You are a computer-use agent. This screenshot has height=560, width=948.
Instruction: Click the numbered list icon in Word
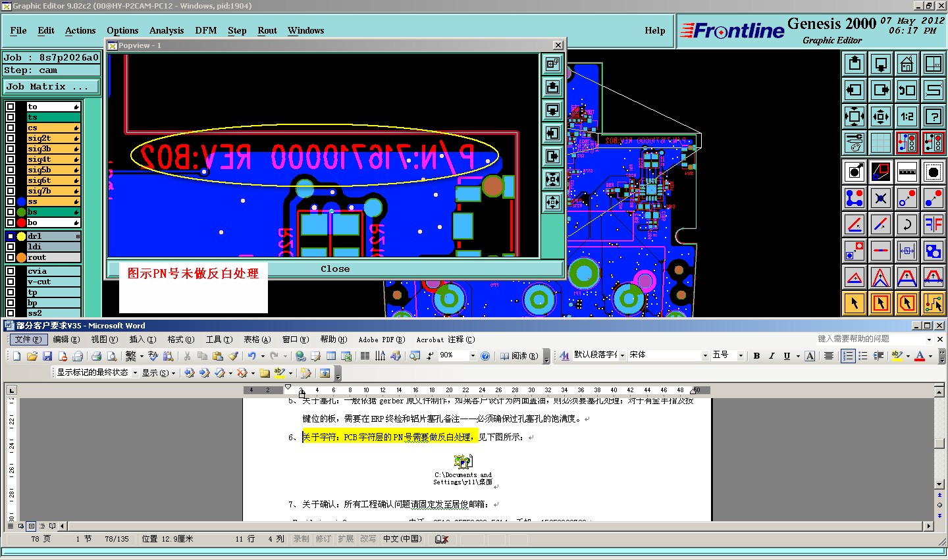tap(848, 356)
